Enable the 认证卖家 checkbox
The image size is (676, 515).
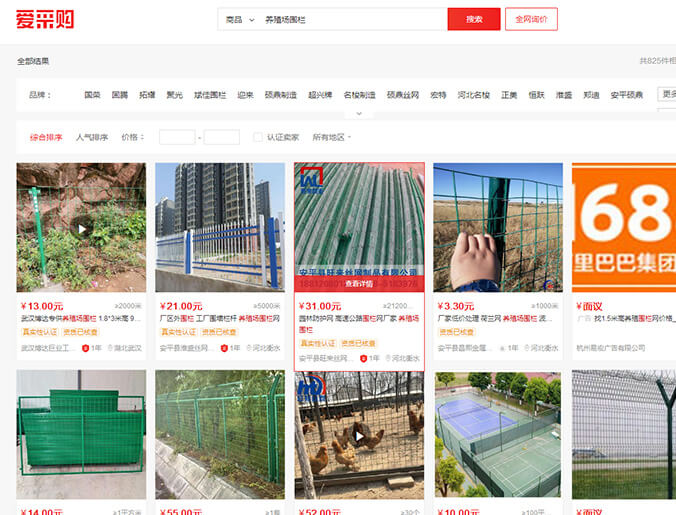(258, 137)
